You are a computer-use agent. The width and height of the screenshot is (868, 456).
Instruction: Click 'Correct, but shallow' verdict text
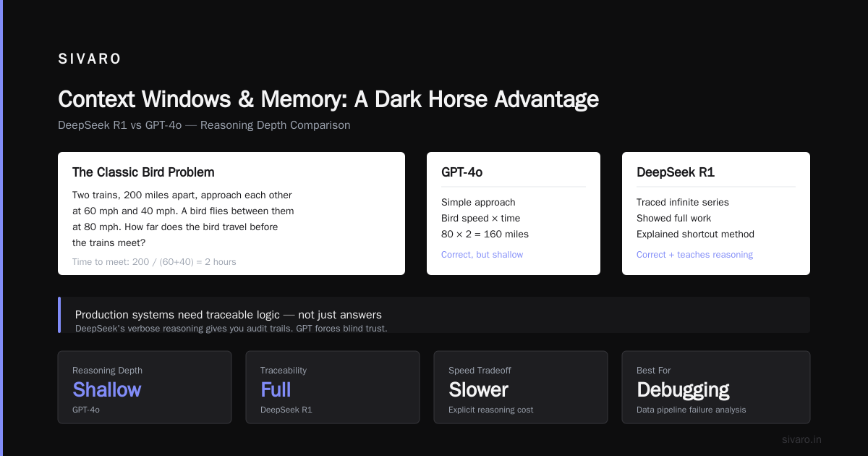tap(482, 255)
